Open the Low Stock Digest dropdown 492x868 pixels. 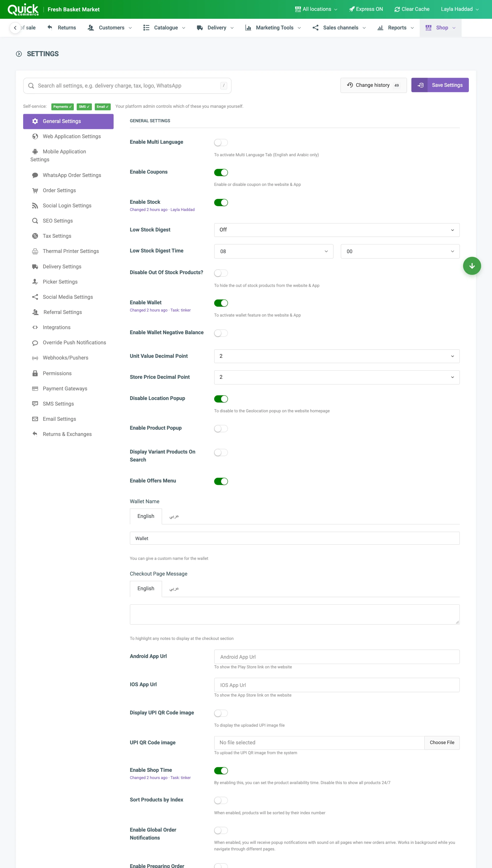point(336,230)
